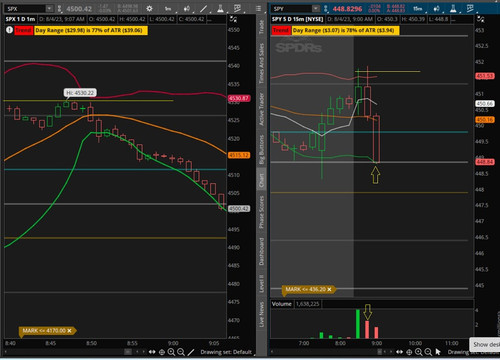Viewport: 500px width, 360px height.
Task: Click the speaker share icon on SPY chart
Action: (x=436, y=9)
